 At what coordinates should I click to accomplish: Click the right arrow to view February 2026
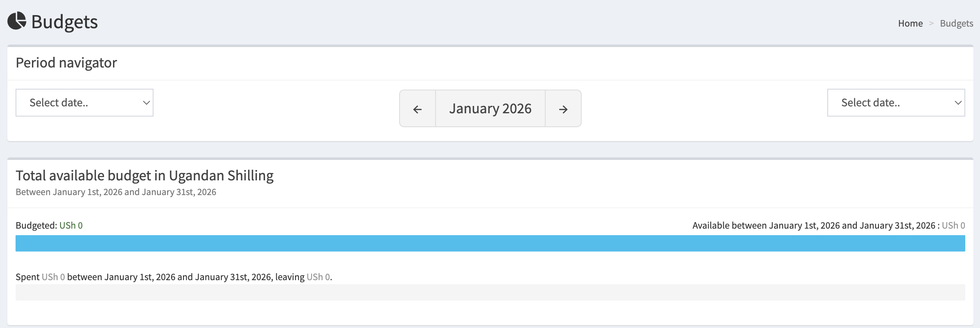[x=563, y=108]
